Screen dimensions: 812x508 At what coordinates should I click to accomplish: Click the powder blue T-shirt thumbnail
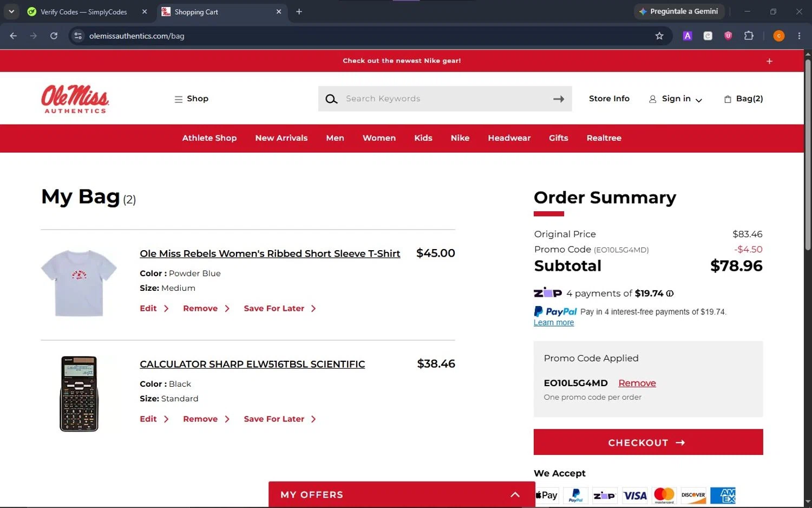coord(79,283)
